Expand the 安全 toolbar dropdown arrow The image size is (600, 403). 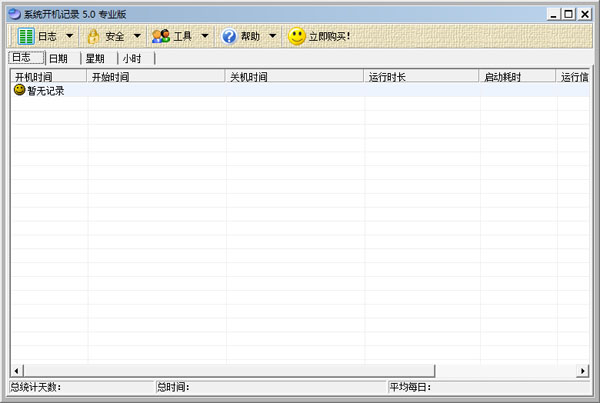[x=136, y=36]
